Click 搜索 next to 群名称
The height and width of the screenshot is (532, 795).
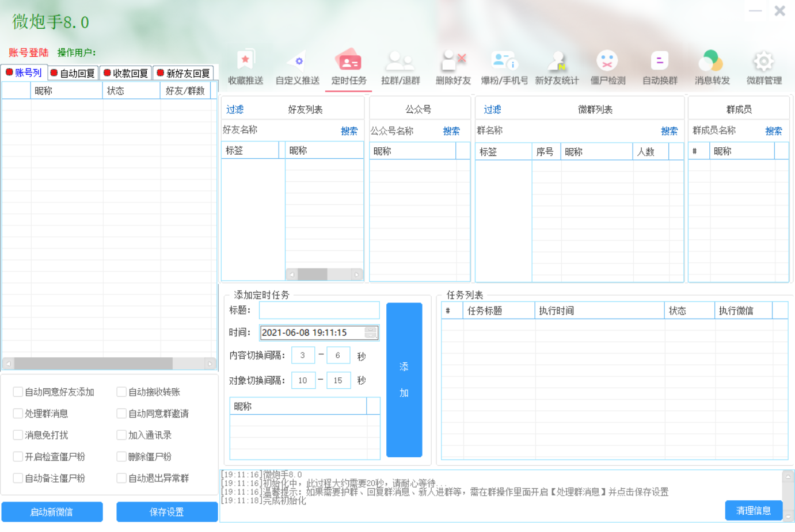[x=669, y=131]
